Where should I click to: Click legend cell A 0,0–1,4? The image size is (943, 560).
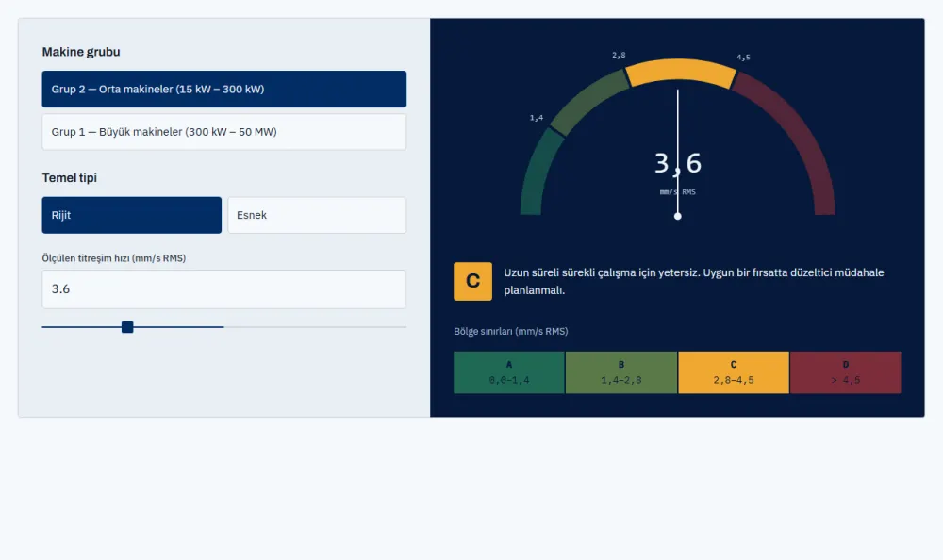pyautogui.click(x=509, y=372)
